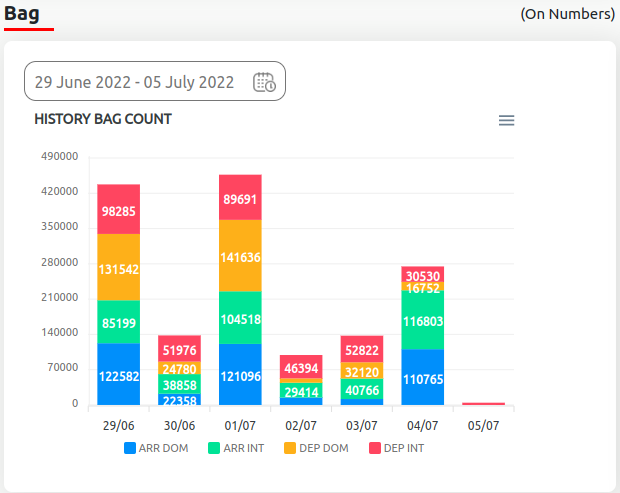This screenshot has width=620, height=493.
Task: Click the 30/06 red segment 51976
Action: [x=179, y=348]
